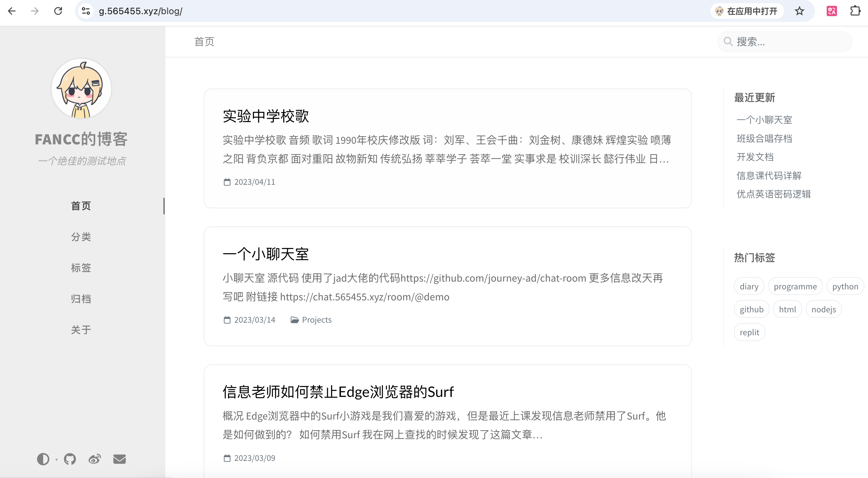Open the translate extension icon
The width and height of the screenshot is (868, 478).
coord(832,11)
